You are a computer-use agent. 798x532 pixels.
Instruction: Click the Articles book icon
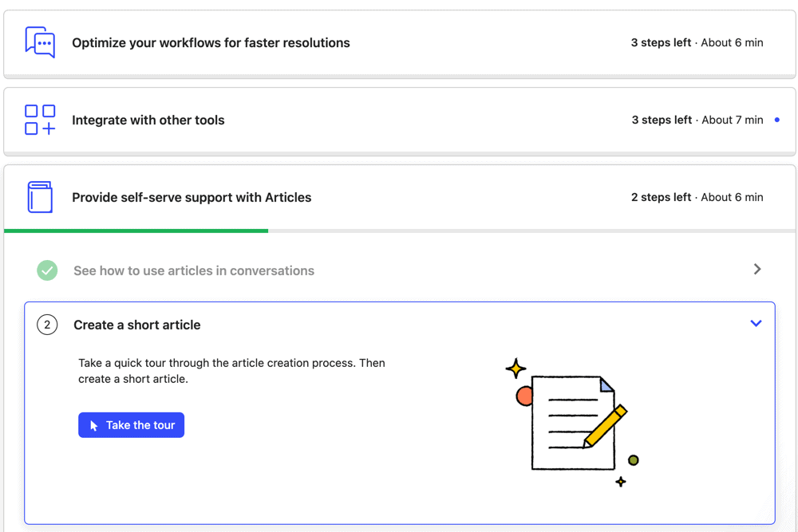tap(40, 197)
